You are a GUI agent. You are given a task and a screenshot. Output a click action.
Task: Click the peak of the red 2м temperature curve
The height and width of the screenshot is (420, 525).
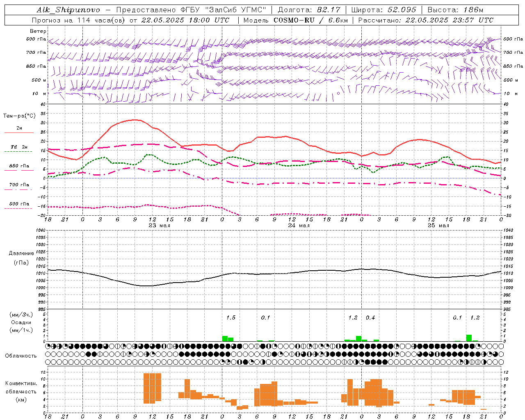point(135,120)
